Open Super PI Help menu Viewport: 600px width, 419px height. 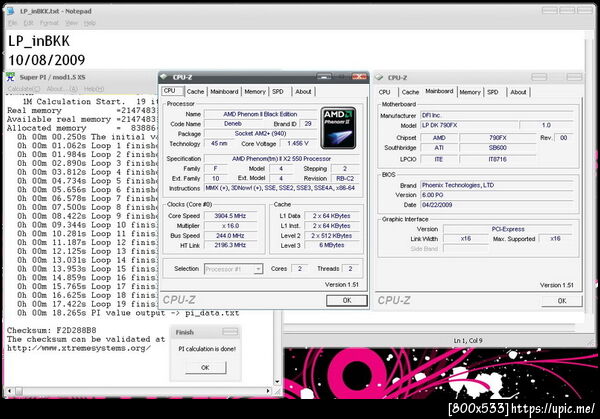(94, 89)
